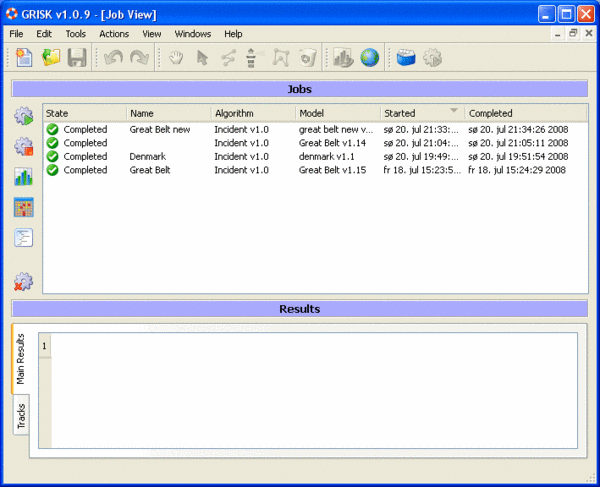
Task: Sort jobs by the Model column header
Action: point(311,113)
